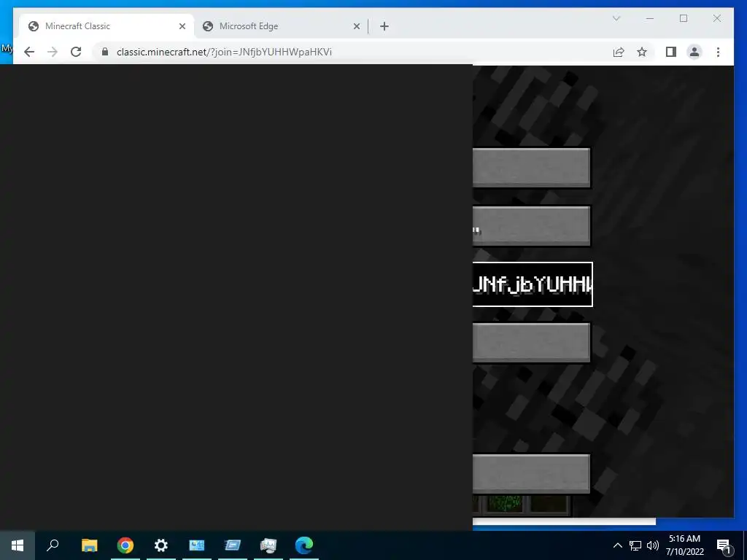Open the volume control tray icon
Image resolution: width=747 pixels, height=560 pixels.
tap(653, 545)
